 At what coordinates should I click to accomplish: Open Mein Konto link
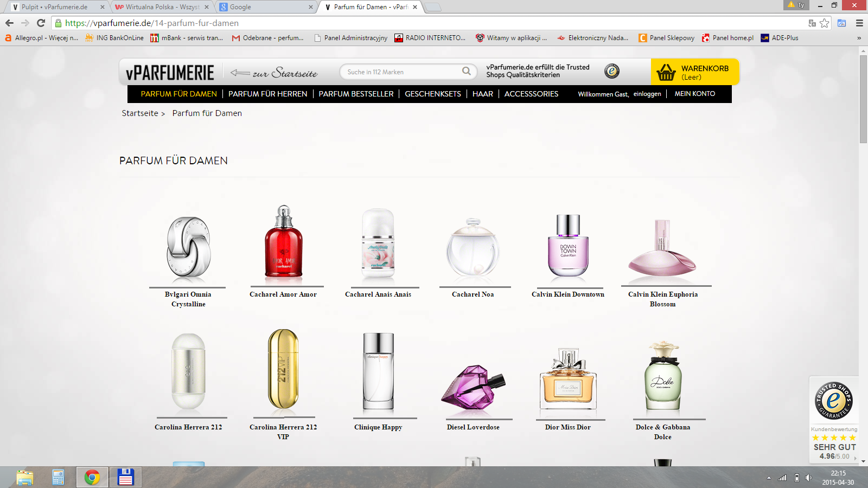(695, 94)
